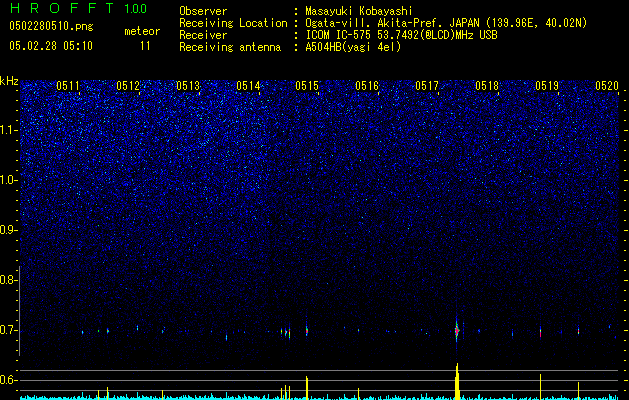This screenshot has height=400, width=629.
Task: Click the 1.0 frequency axis label
Action: (8, 180)
